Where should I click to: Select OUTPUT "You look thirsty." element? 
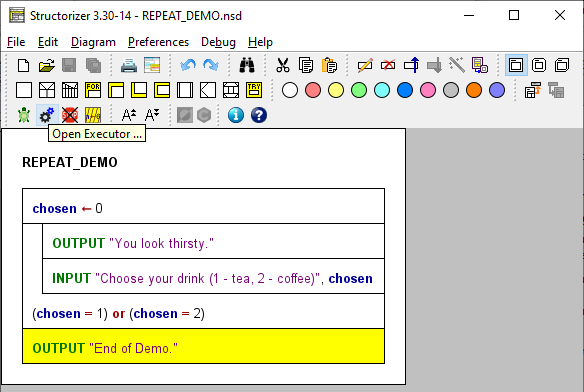coord(213,241)
